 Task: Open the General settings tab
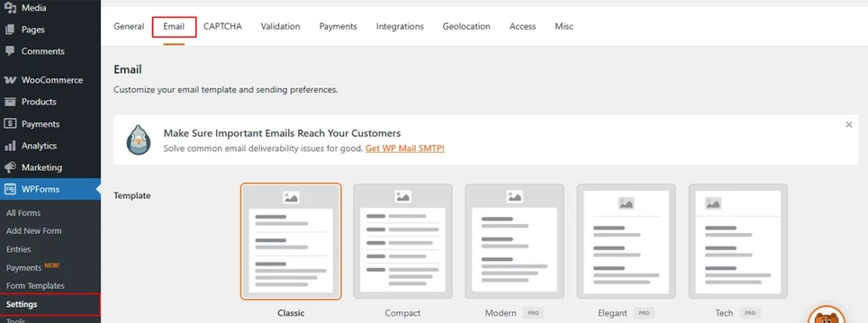pos(129,26)
